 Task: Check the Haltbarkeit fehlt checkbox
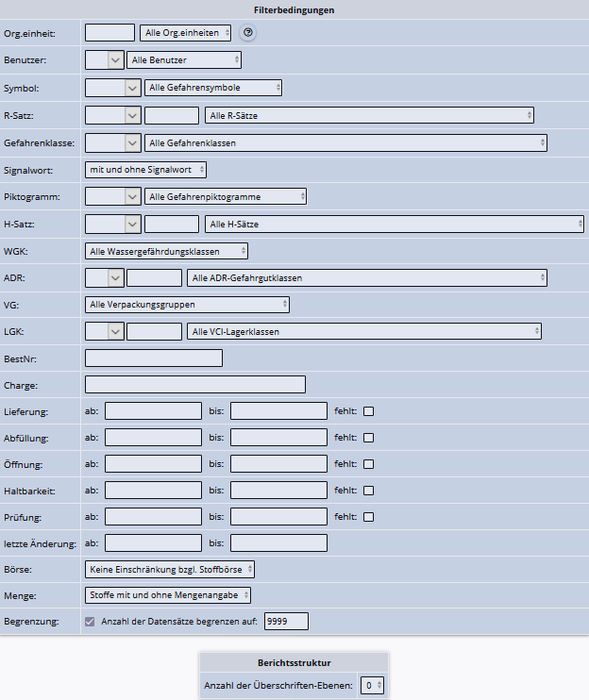[x=368, y=491]
